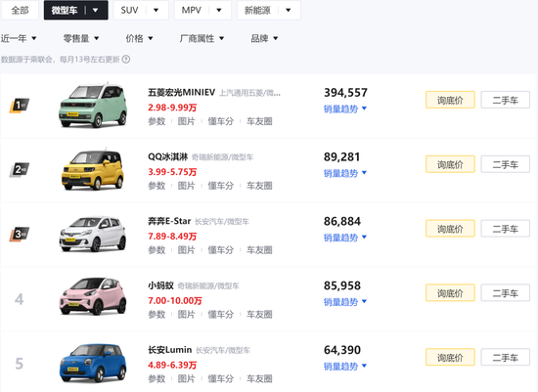Open 懂车分 link under 长安Lumin
The width and height of the screenshot is (538, 392).
(x=221, y=378)
